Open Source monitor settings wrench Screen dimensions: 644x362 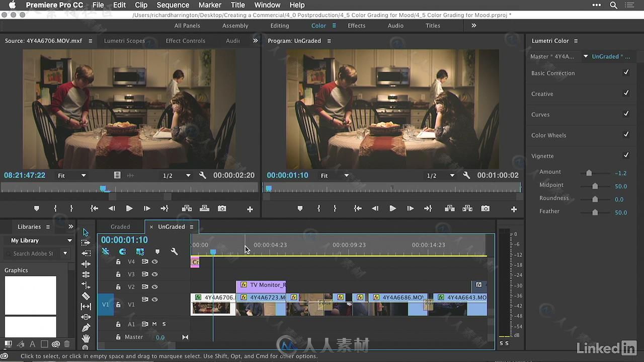tap(202, 175)
